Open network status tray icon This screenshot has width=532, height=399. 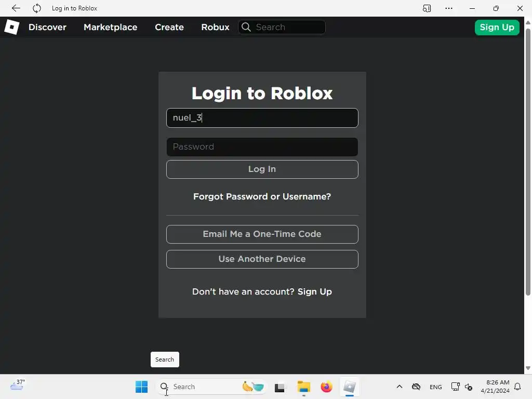coord(455,387)
